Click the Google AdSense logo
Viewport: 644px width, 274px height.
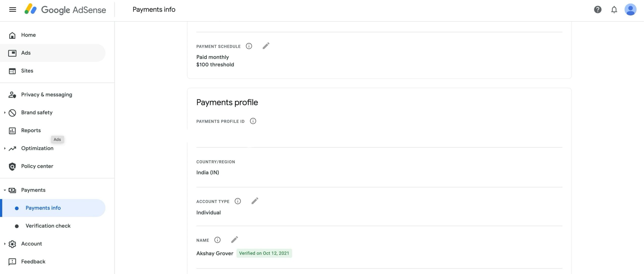65,10
